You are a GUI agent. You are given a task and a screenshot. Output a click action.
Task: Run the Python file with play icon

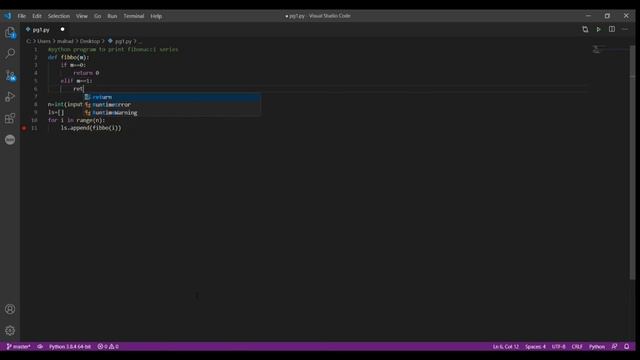598,29
